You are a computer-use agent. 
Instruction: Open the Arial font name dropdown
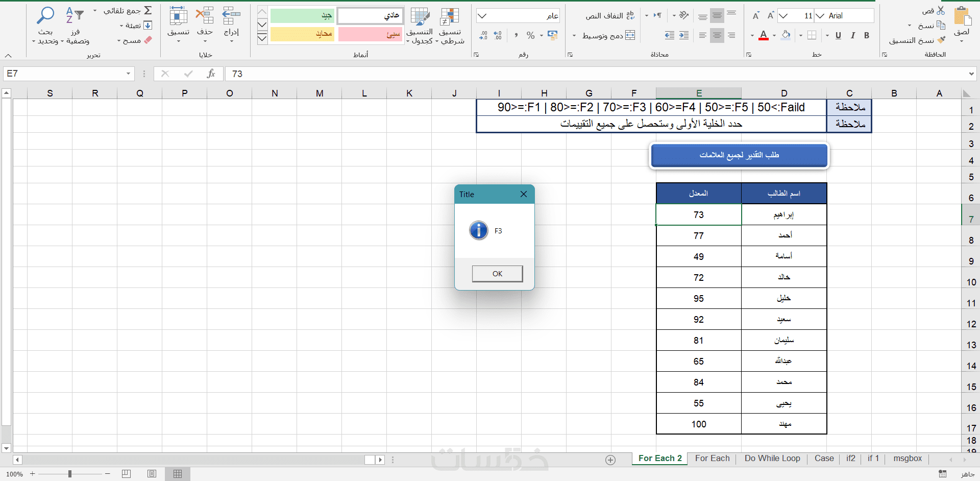point(820,16)
